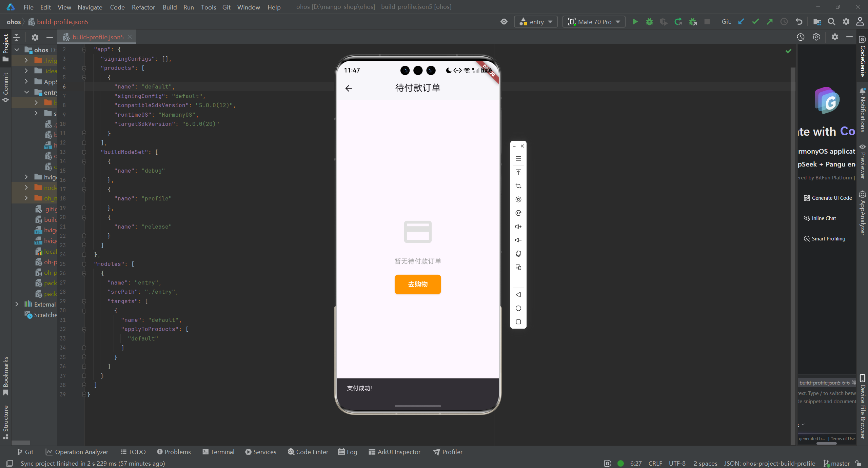Open the Terminal tool window
This screenshot has height=468, width=868.
click(218, 452)
